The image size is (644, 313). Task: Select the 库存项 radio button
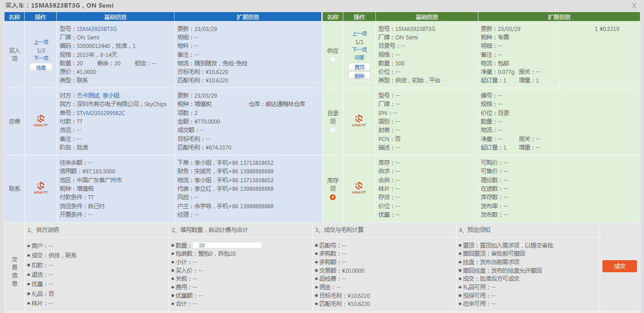[x=333, y=197]
